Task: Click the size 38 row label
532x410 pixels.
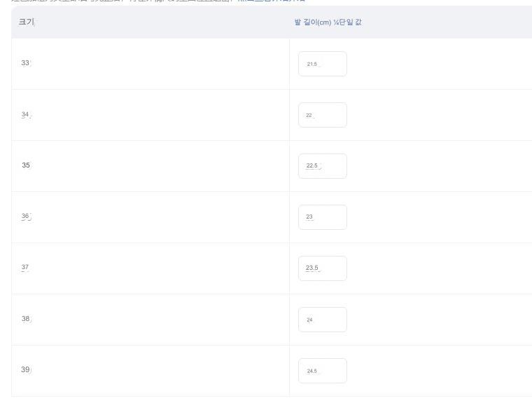Action: [26, 319]
